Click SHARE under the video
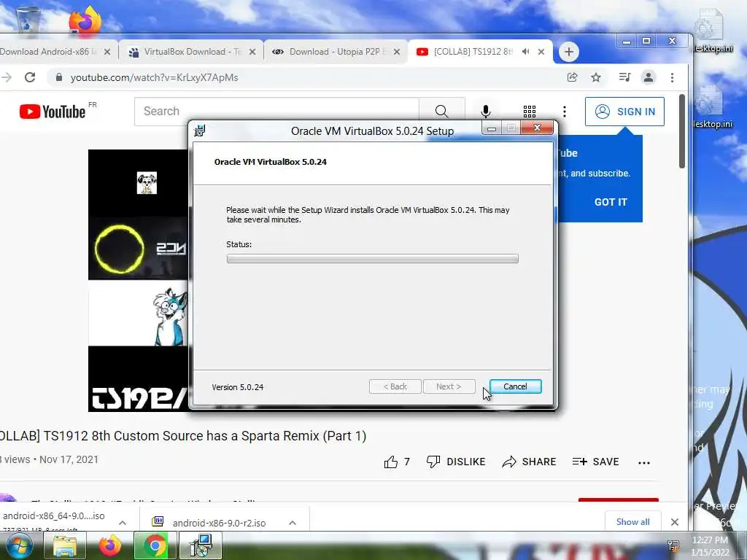The image size is (747, 560). coord(530,462)
